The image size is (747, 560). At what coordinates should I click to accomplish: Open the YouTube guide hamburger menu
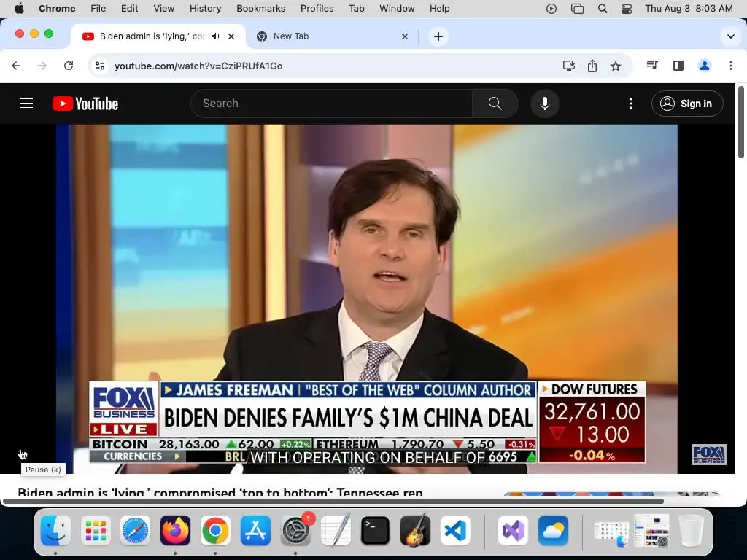tap(26, 104)
